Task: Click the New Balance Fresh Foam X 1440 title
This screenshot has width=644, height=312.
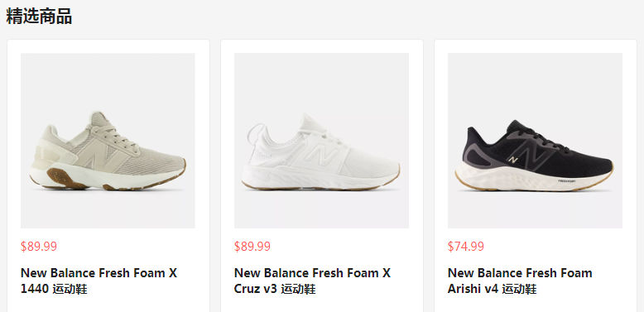Action: point(99,281)
